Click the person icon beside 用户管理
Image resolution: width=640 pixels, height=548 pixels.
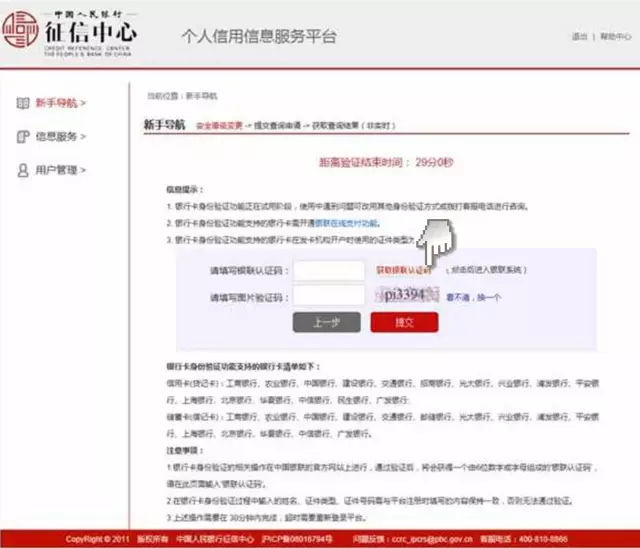pyautogui.click(x=22, y=170)
